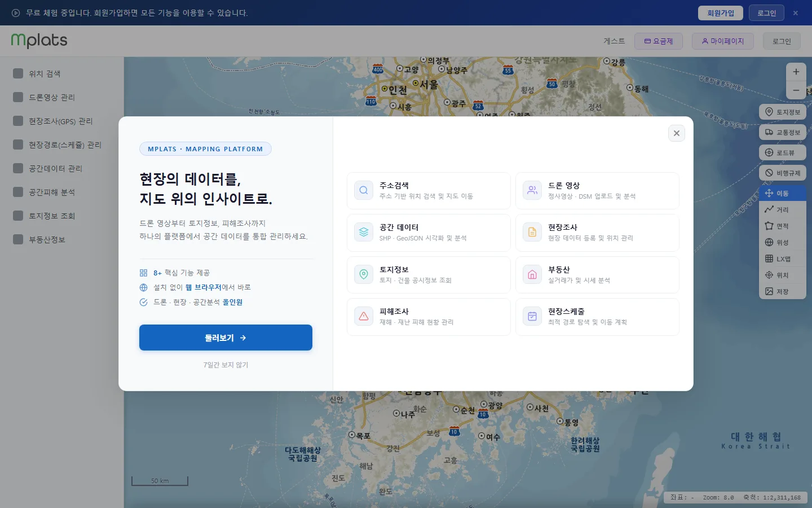Screen dimensions: 812x508
Task: Open 교통정보 traffic info button
Action: (782, 132)
